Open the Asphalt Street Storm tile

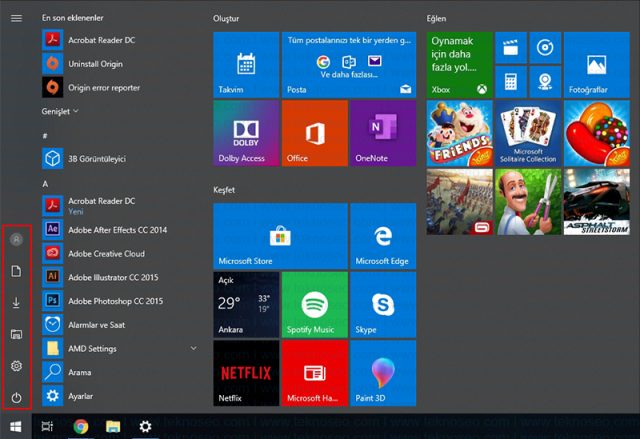pyautogui.click(x=597, y=202)
